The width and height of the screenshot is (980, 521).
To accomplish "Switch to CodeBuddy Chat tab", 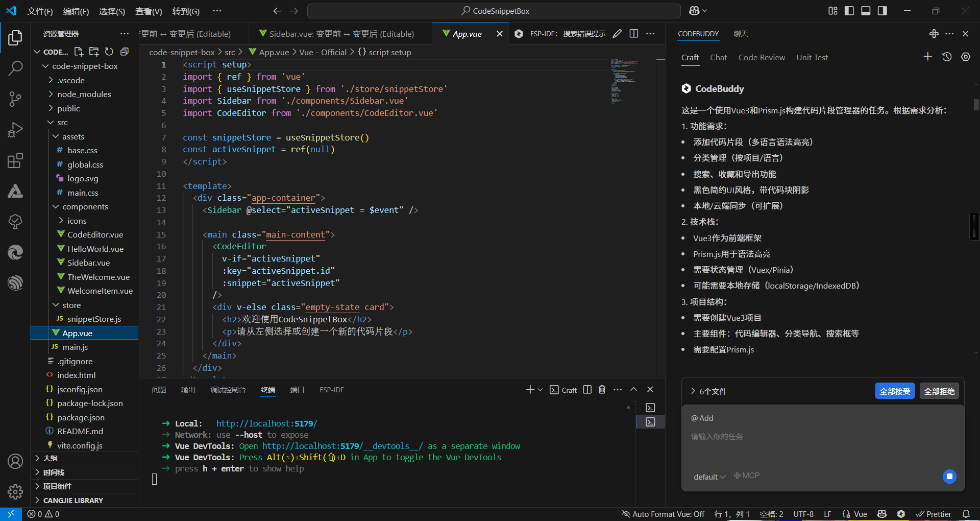I will click(718, 57).
